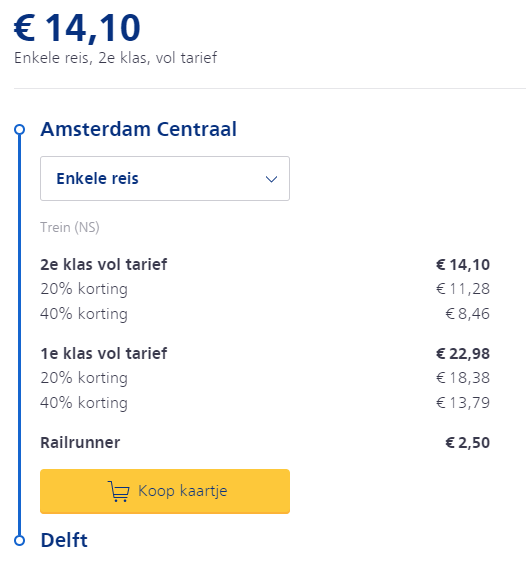Click the 2e klas 20% korting row
The height and width of the screenshot is (565, 526).
tap(265, 289)
